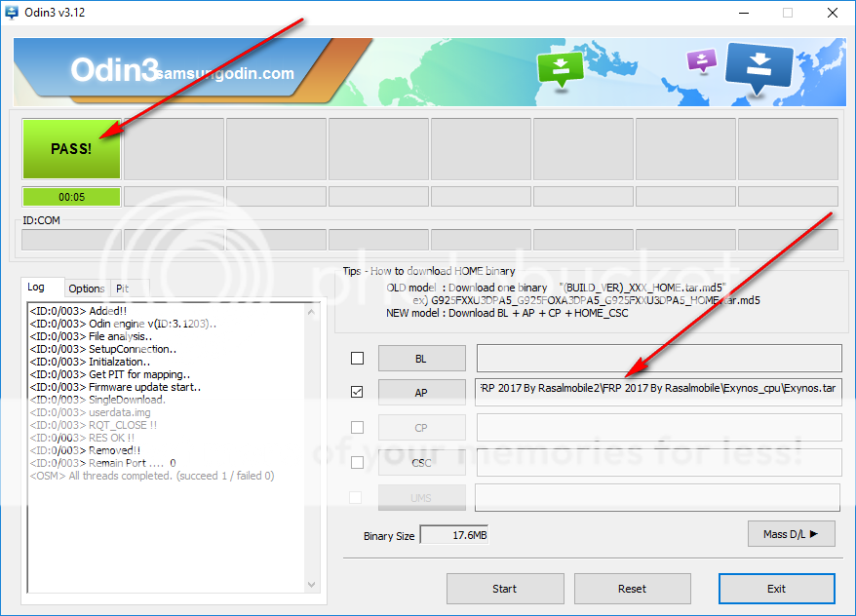Select log line 'Remain Port .... 0'
856x616 pixels.
coord(102,463)
